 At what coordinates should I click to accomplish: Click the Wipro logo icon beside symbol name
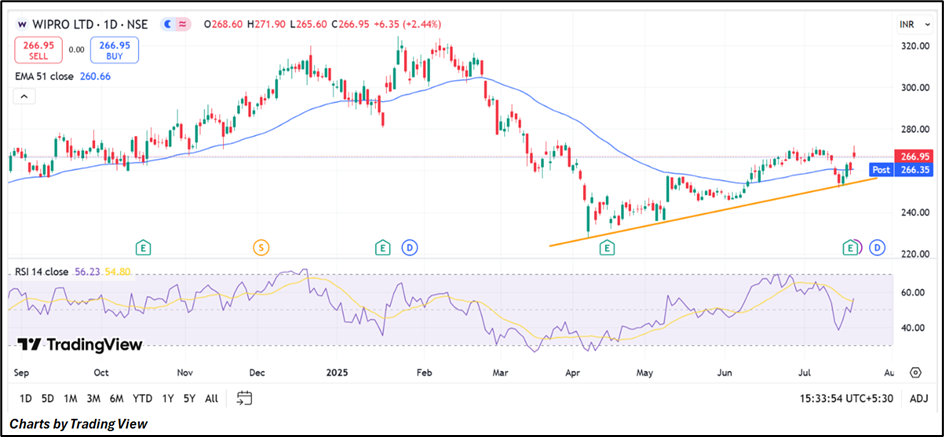pos(22,21)
